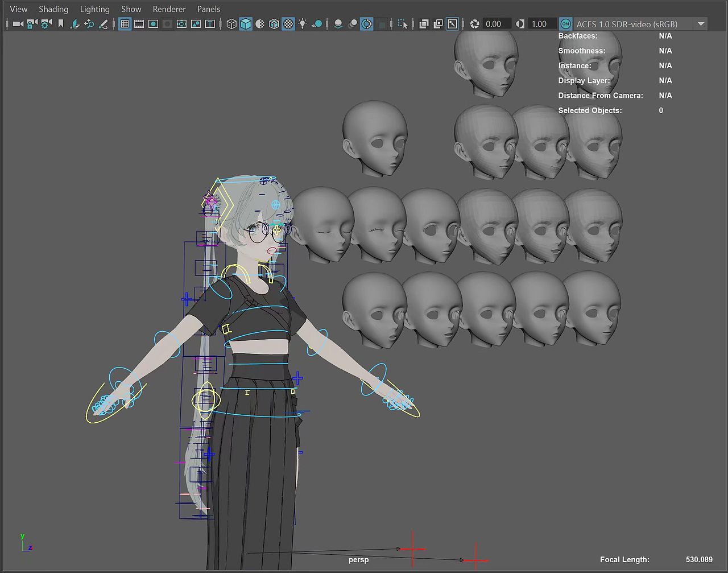728x573 pixels.
Task: Toggle Wireframe on Shaded icon
Action: click(x=274, y=24)
